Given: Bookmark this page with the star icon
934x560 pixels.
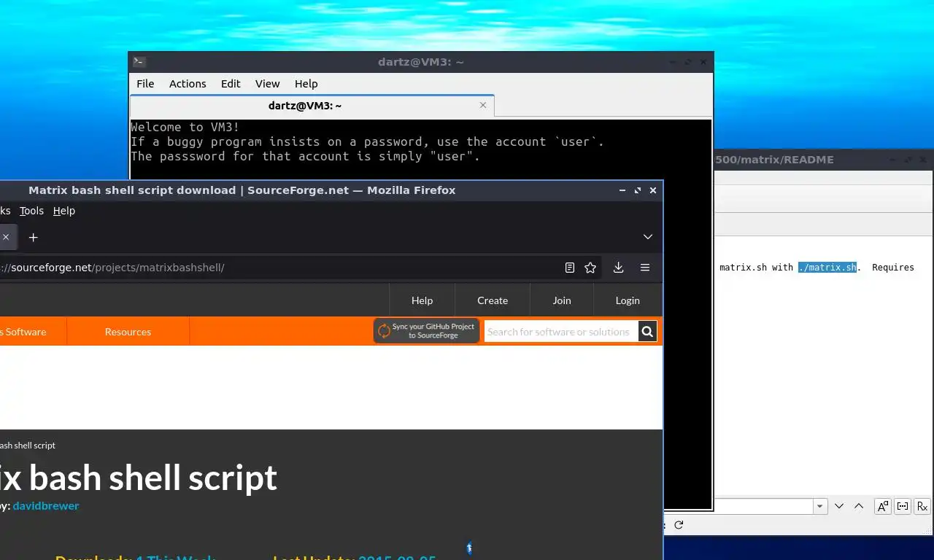Looking at the screenshot, I should pos(590,268).
